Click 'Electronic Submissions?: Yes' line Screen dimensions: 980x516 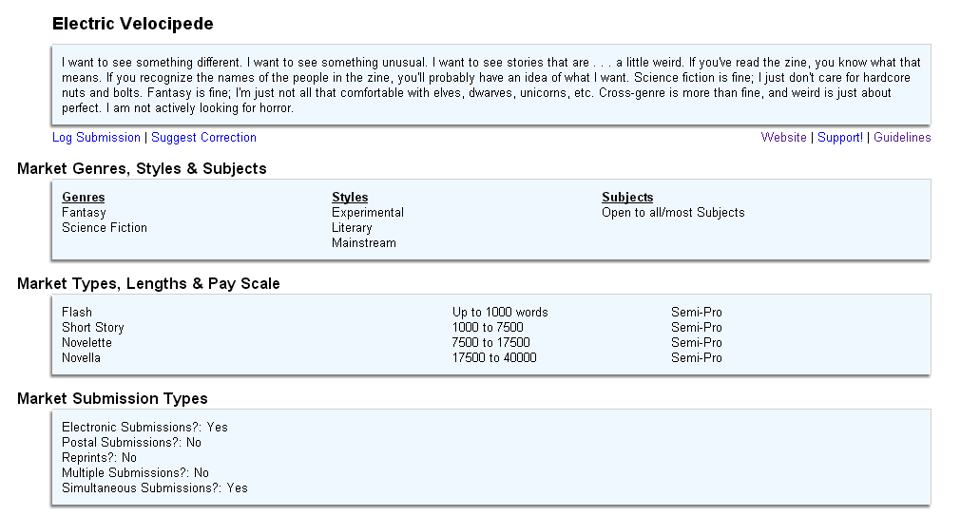[145, 428]
